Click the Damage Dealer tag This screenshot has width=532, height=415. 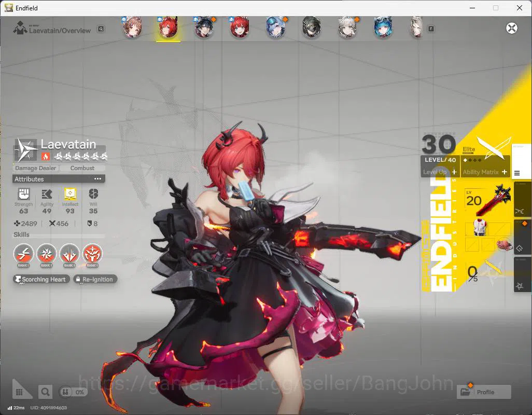click(36, 168)
